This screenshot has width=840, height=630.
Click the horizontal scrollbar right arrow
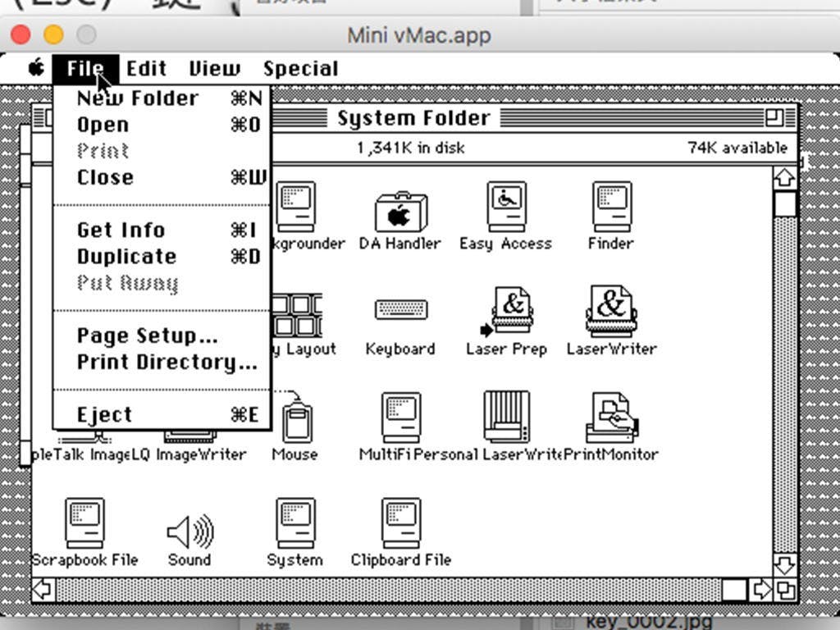pyautogui.click(x=760, y=590)
